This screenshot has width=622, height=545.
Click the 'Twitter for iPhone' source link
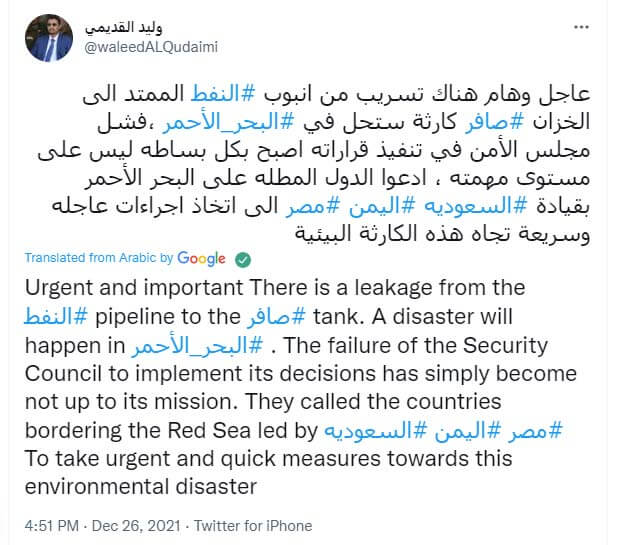click(x=253, y=526)
